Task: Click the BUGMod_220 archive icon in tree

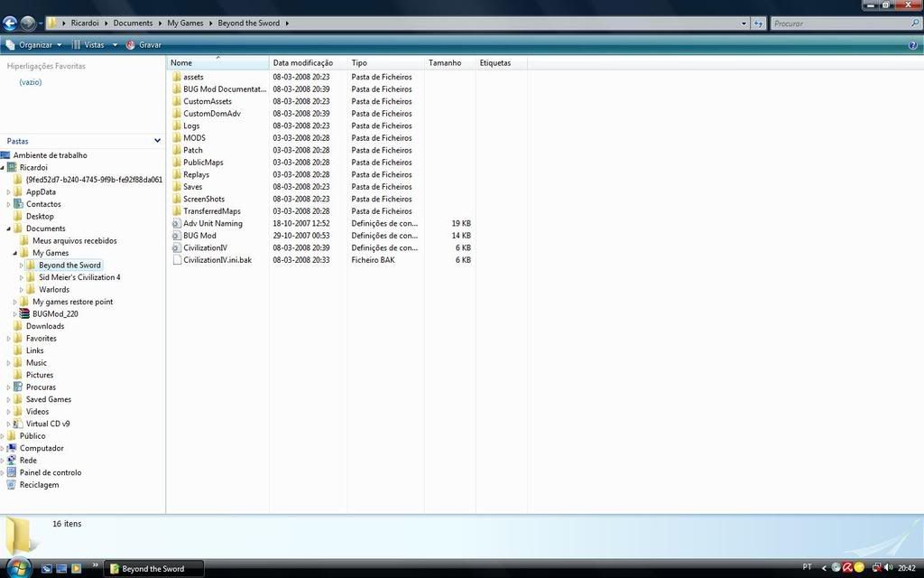Action: tap(24, 313)
